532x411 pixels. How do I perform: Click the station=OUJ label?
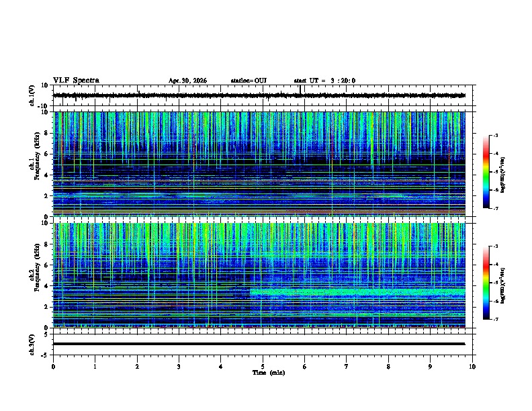coord(249,81)
